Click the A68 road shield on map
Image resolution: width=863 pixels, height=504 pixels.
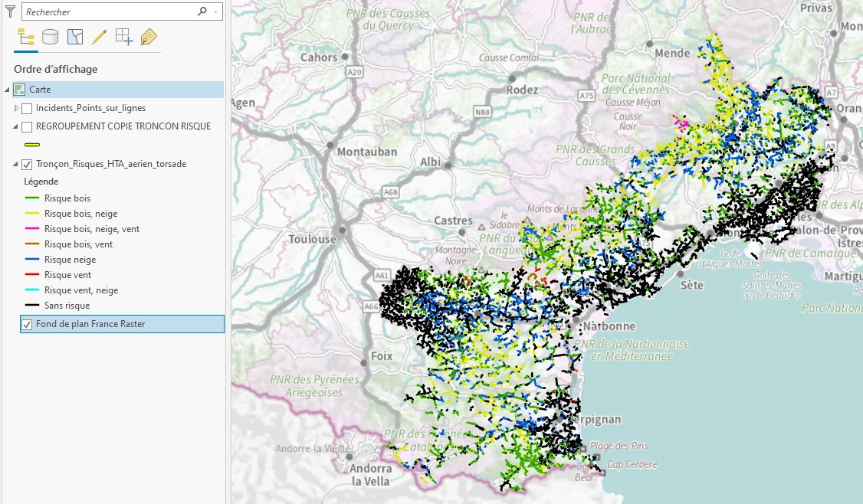390,192
